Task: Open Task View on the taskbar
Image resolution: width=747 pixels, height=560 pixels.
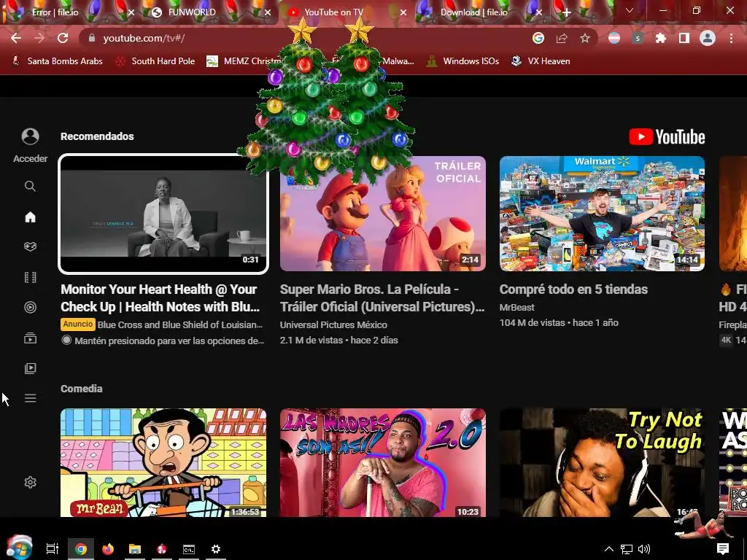Action: 52,549
